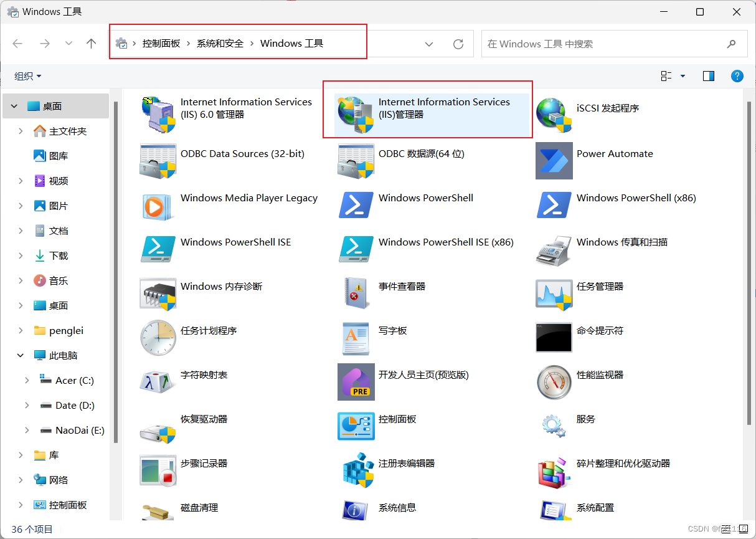Click 控制面板 in the address breadcrumb

click(161, 44)
